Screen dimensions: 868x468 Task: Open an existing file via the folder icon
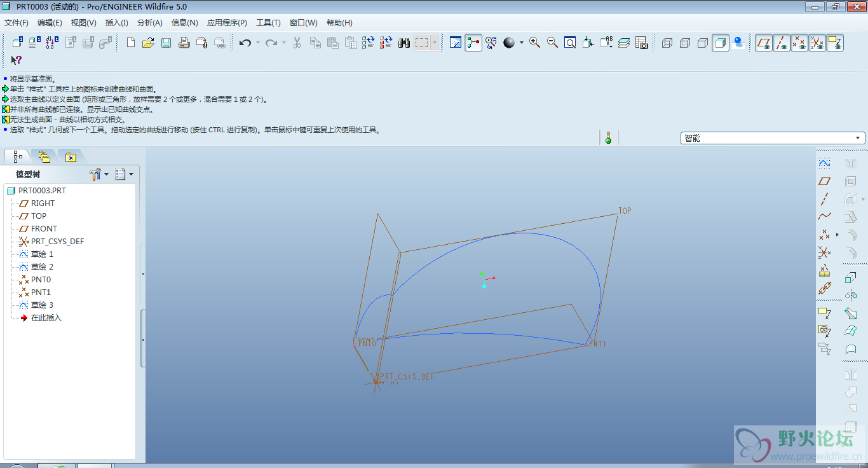148,43
